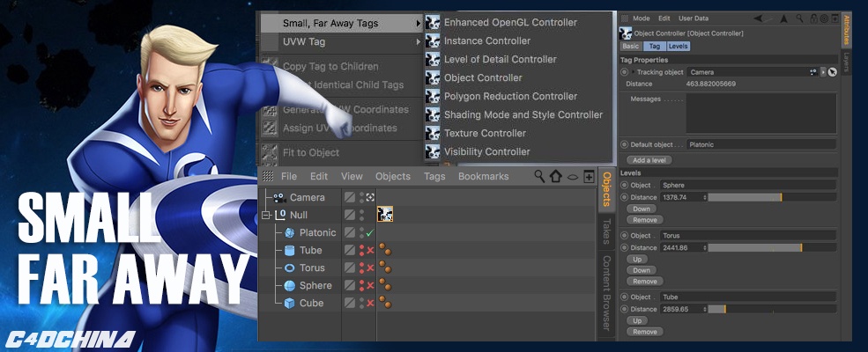
Task: Expand the Tracking object disclosure triangle
Action: pos(634,72)
